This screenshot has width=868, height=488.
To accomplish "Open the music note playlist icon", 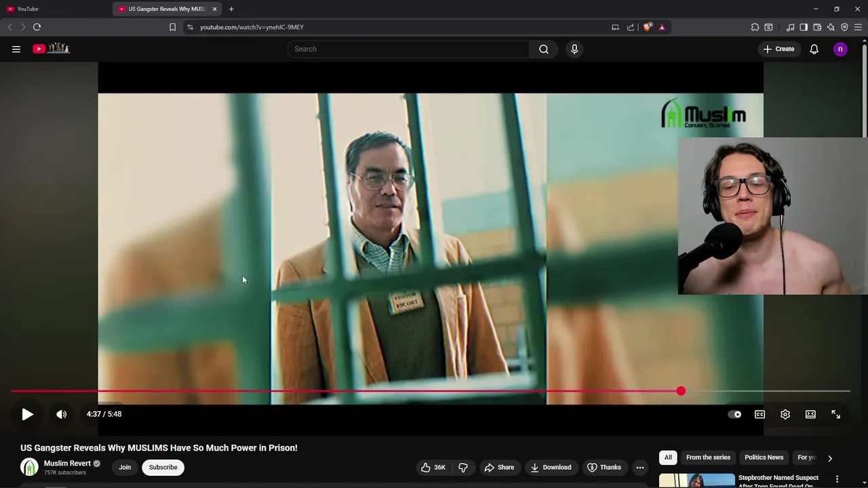I will pyautogui.click(x=790, y=27).
